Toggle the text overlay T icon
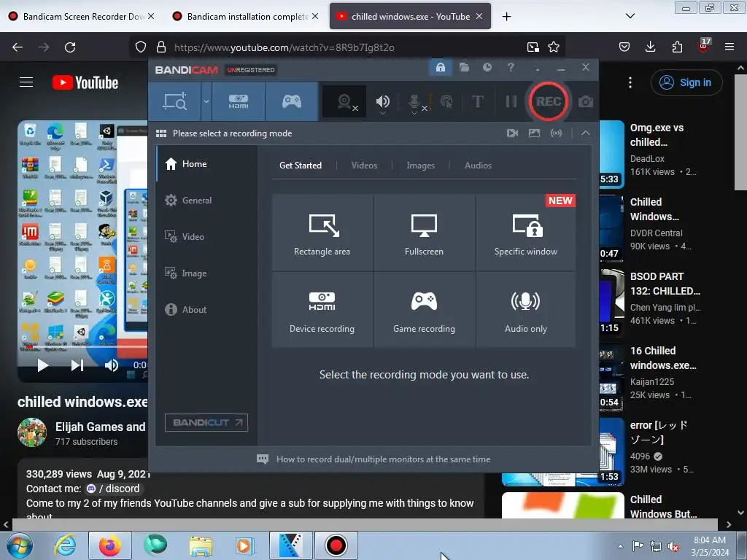The image size is (747, 560). coord(477,101)
